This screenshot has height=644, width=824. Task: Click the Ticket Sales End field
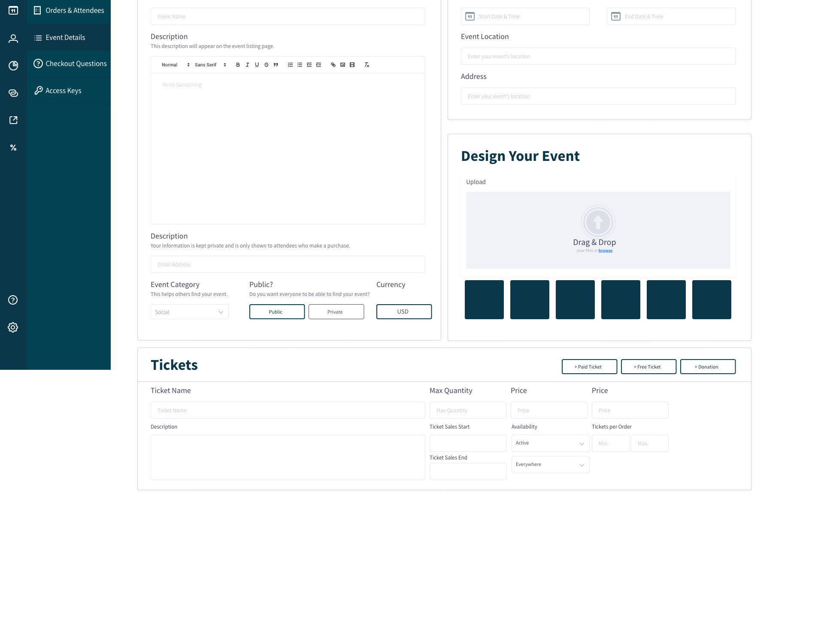468,472
